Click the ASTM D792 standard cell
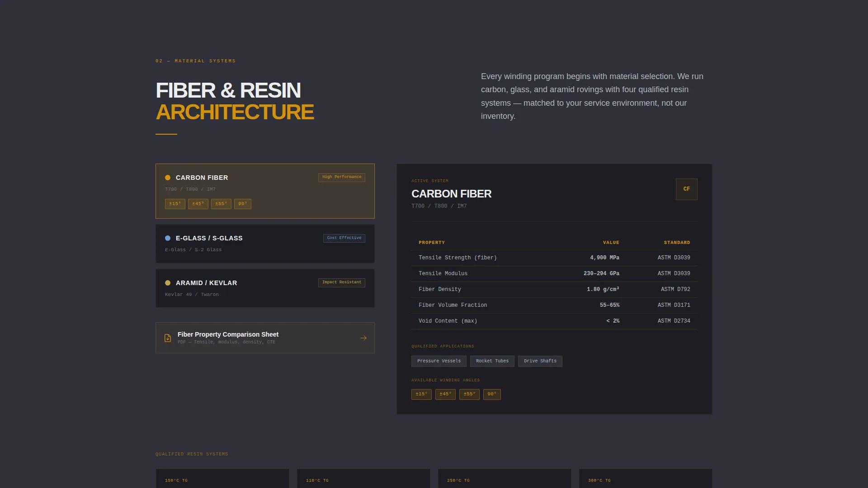 675,289
